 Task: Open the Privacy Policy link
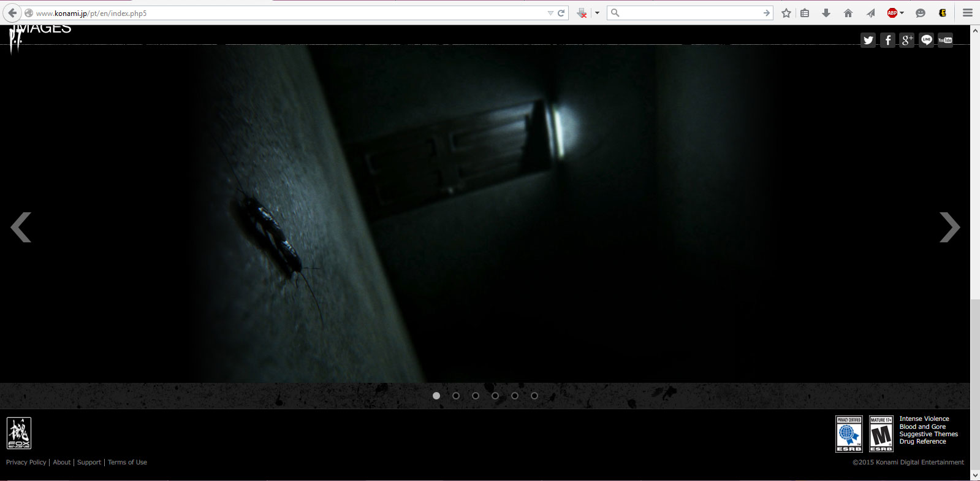pos(26,463)
